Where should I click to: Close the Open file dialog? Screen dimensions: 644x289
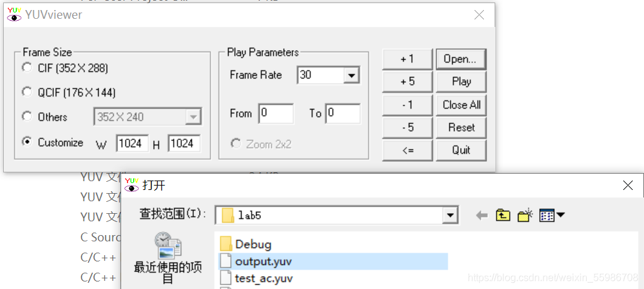pos(628,186)
